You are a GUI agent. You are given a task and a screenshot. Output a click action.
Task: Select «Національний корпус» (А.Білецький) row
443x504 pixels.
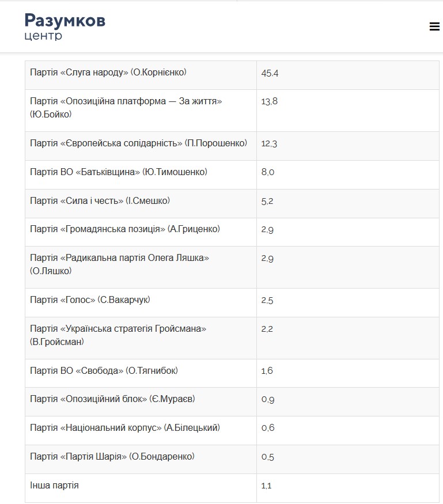tap(232, 431)
